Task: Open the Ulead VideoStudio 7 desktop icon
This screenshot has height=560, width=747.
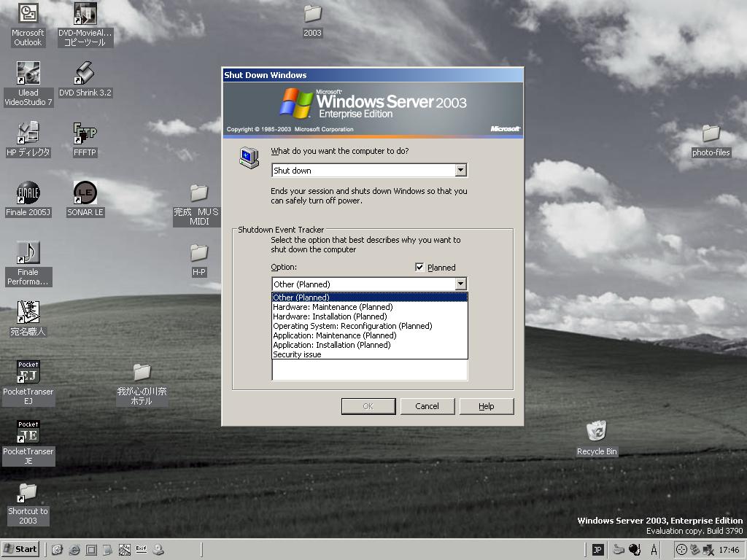Action: 28,84
